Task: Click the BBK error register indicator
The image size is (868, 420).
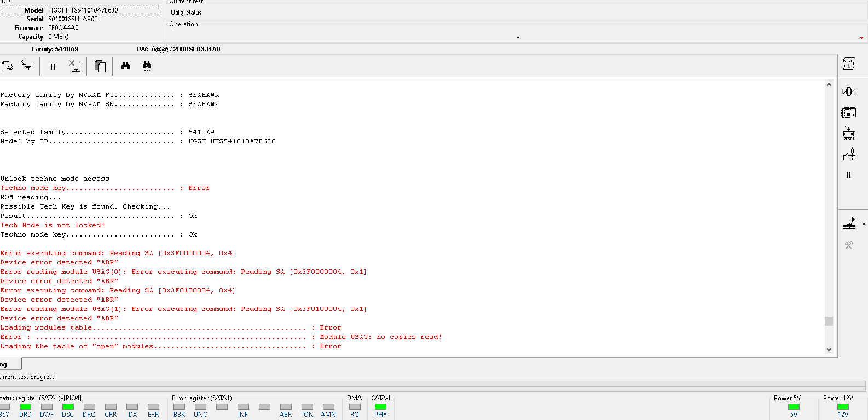Action: (x=179, y=406)
